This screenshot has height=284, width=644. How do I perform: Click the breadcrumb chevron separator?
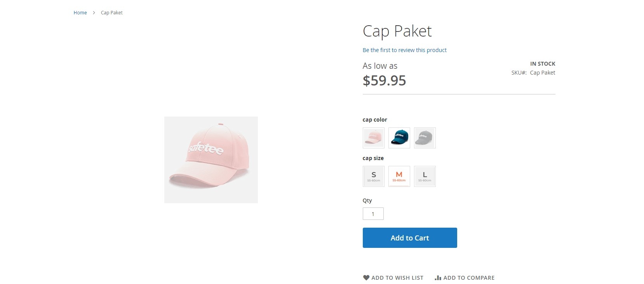click(94, 13)
